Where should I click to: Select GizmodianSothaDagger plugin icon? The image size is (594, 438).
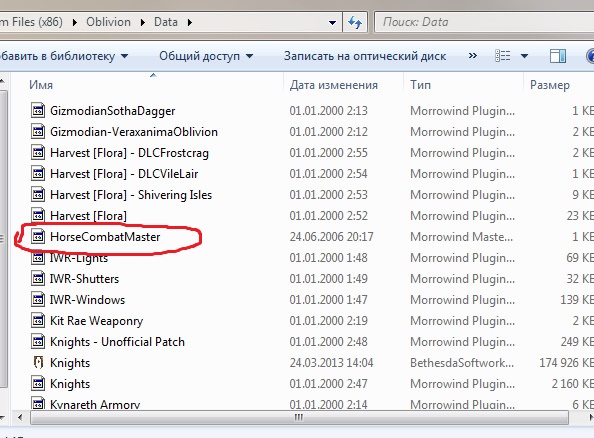38,111
